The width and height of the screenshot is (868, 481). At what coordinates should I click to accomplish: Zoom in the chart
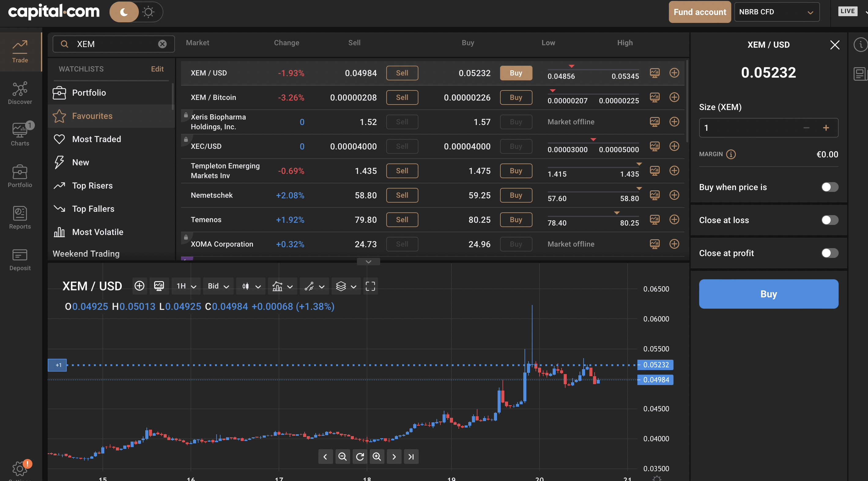tap(377, 457)
